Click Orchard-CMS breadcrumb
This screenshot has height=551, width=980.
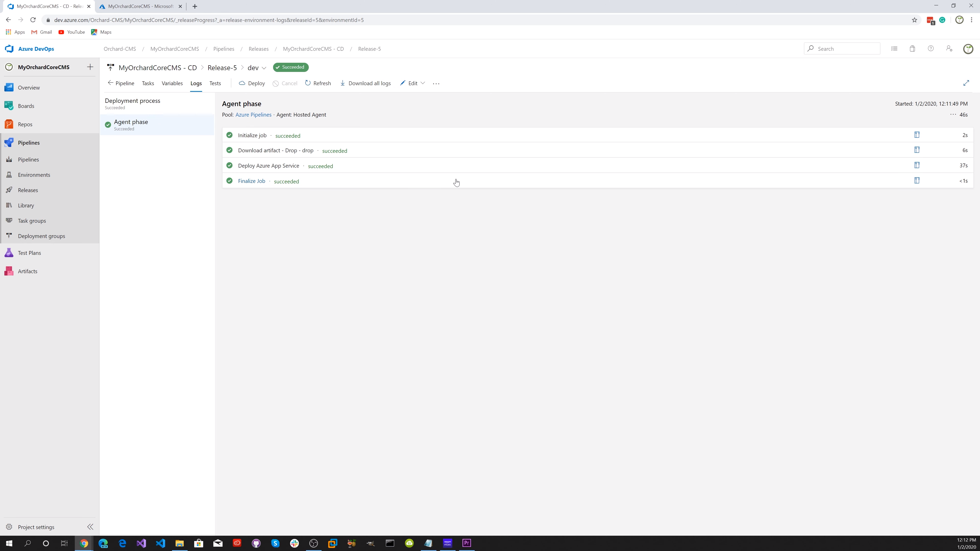coord(119,49)
